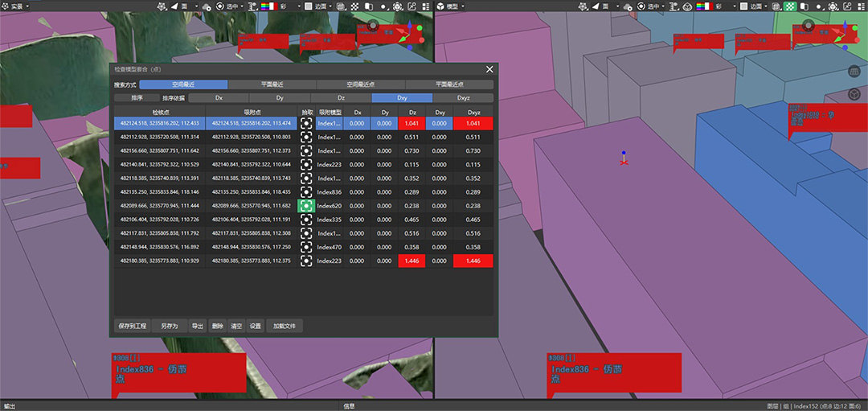The image size is (868, 411).
Task: Click pick icon in row with Dz 1.446
Action: [x=306, y=261]
